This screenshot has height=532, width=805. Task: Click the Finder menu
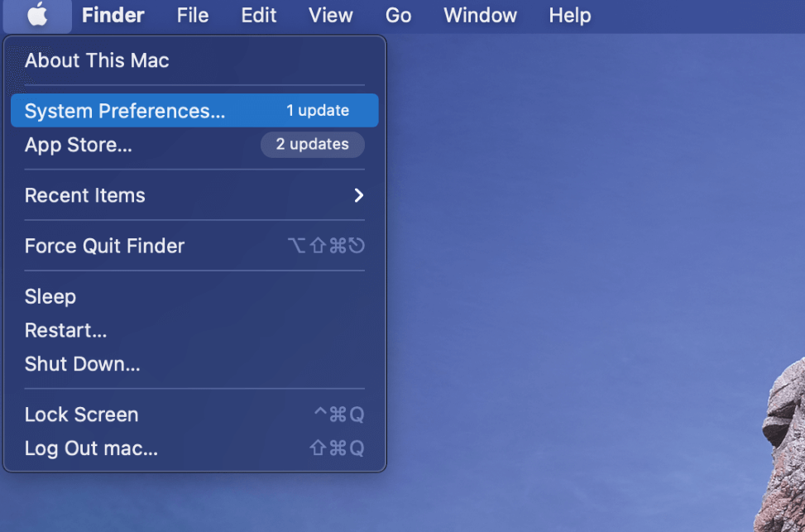pos(113,16)
